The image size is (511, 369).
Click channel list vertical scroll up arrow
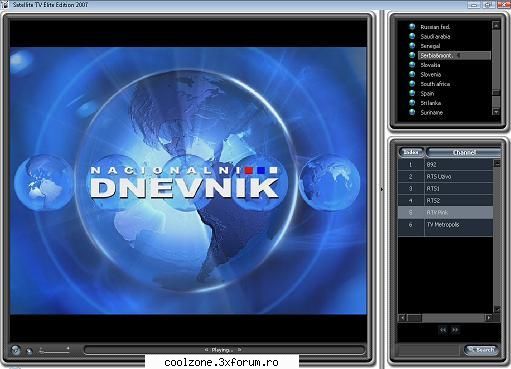click(x=497, y=163)
